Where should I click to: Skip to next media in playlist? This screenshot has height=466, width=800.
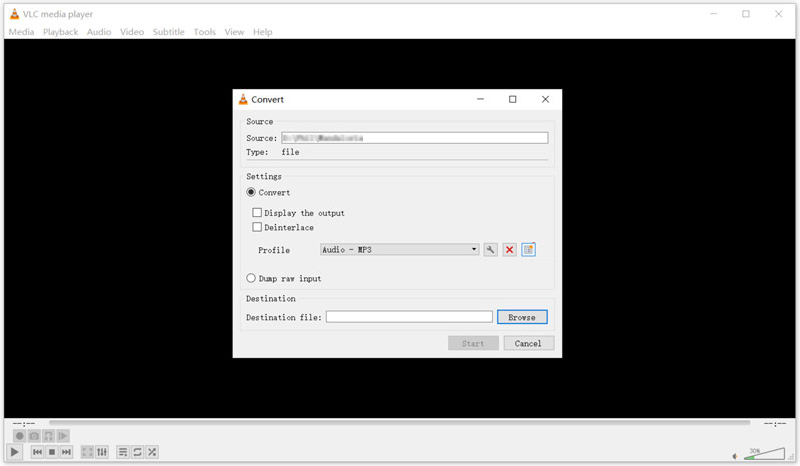tap(66, 452)
